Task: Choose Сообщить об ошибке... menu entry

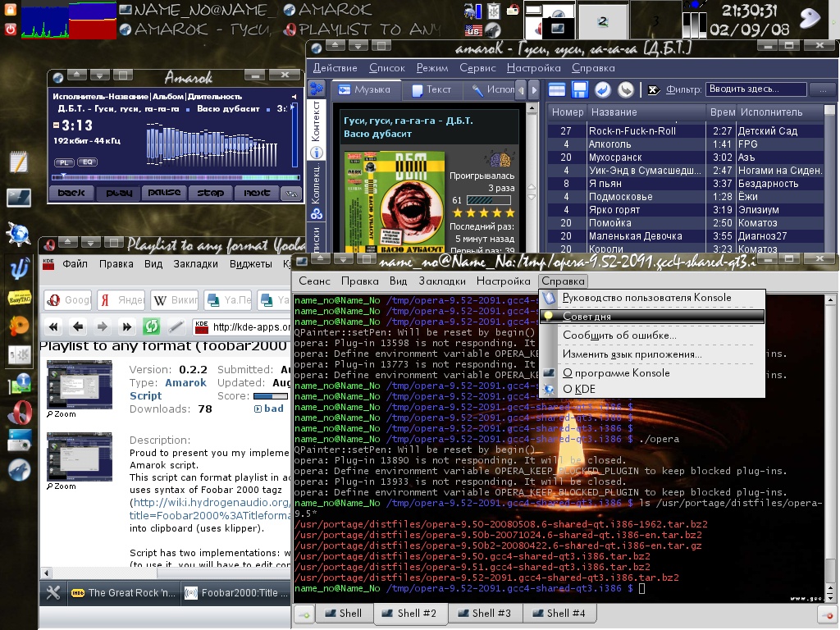Action: click(x=651, y=336)
